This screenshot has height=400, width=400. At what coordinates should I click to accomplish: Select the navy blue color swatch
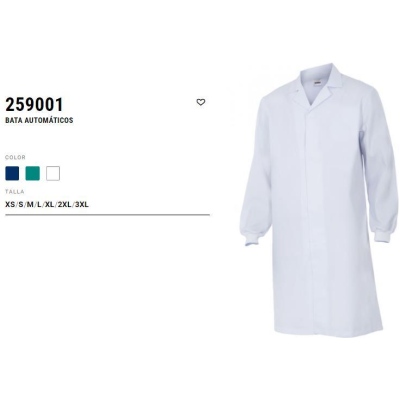pos(12,173)
